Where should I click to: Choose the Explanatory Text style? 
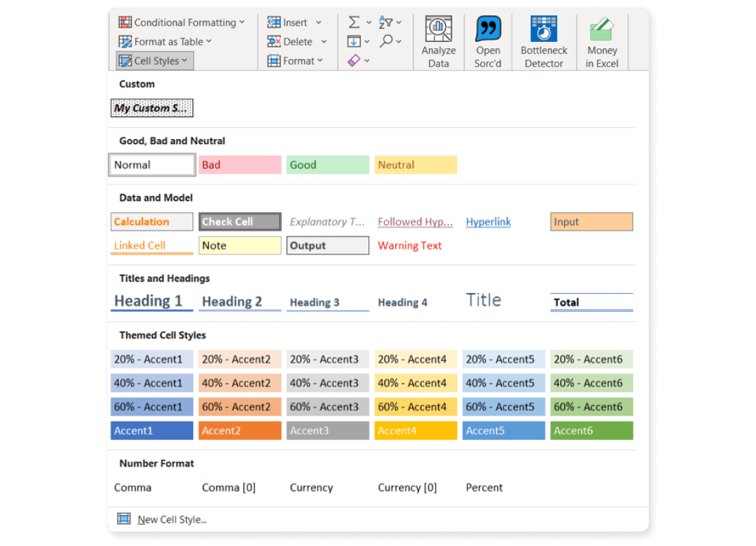coord(328,222)
